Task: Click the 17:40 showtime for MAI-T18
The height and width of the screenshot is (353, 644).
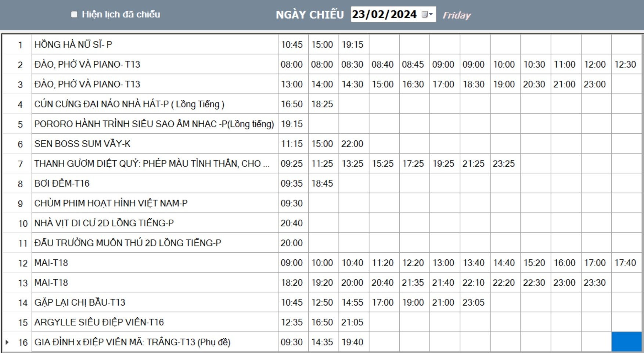Action: tap(625, 263)
